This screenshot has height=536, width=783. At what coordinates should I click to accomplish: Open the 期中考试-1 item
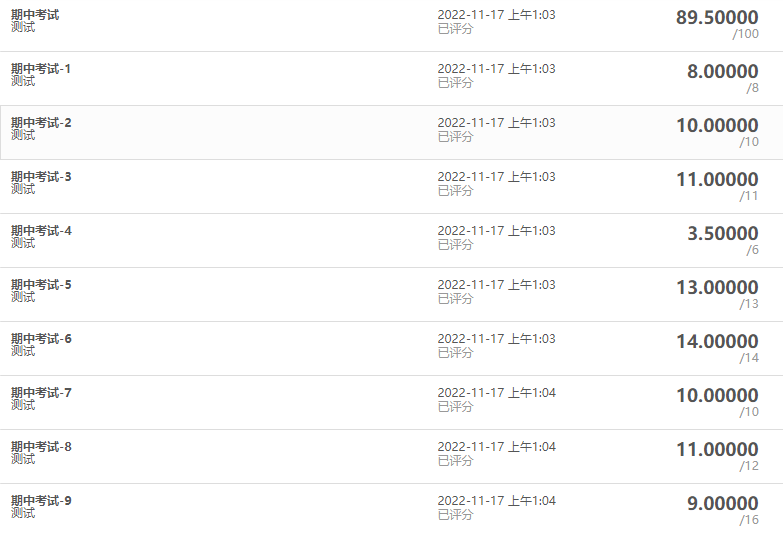[x=41, y=69]
